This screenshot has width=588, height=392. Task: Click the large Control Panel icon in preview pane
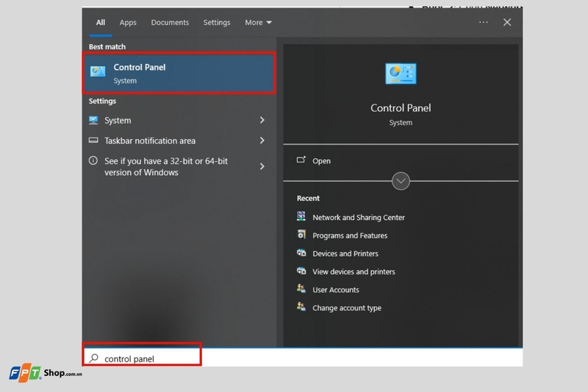pos(401,74)
